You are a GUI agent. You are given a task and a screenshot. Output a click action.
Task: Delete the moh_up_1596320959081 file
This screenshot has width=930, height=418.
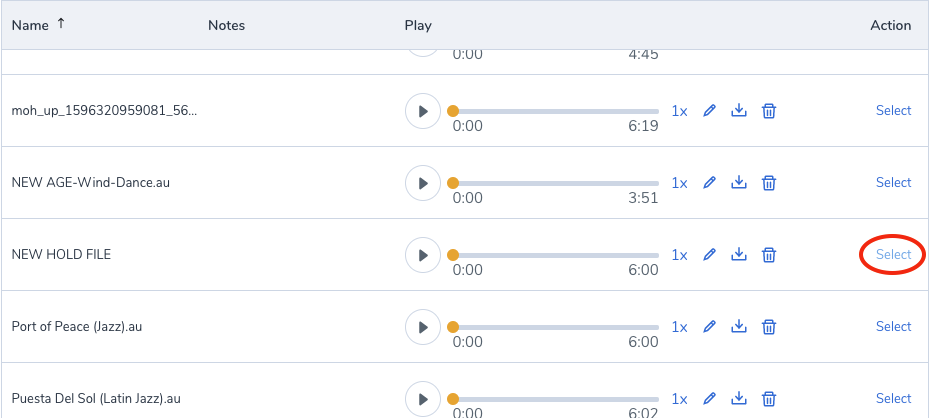coord(769,111)
